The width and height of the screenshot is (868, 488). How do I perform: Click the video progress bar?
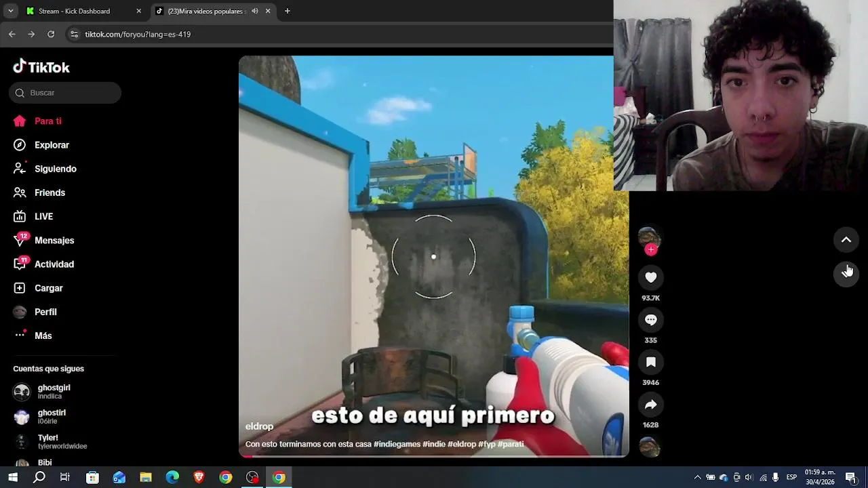click(434, 456)
